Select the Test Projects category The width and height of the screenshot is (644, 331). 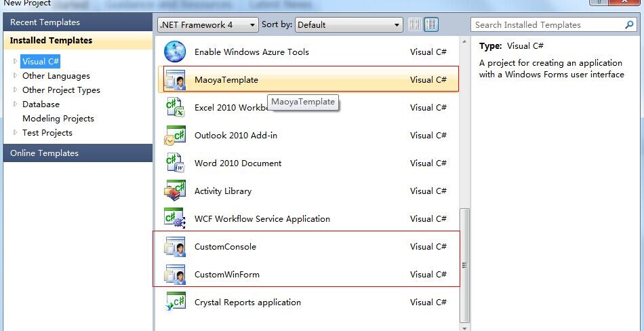[47, 133]
